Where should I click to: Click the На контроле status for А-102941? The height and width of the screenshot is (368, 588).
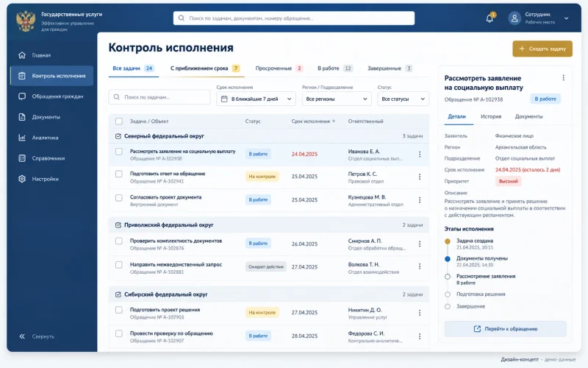tap(262, 177)
